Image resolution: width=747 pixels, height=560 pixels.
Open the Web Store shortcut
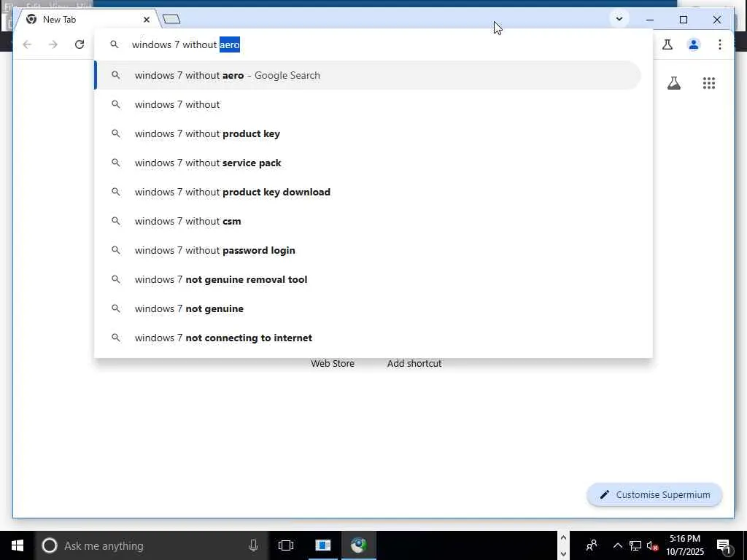pos(333,363)
